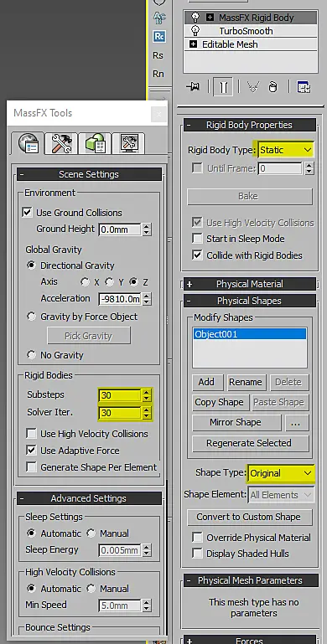The height and width of the screenshot is (644, 327).
Task: Select the Z gravity axis radio button
Action: [x=133, y=282]
